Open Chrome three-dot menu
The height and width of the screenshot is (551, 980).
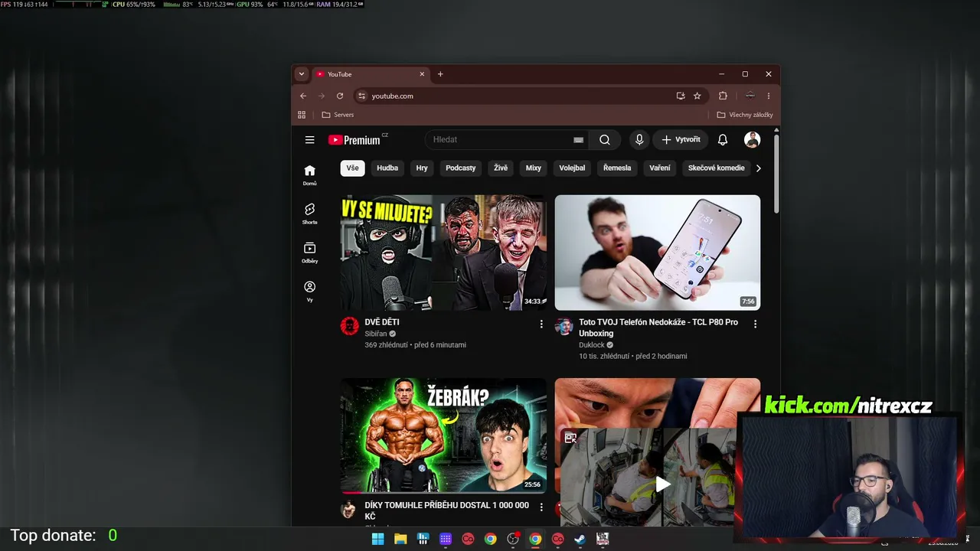(768, 96)
